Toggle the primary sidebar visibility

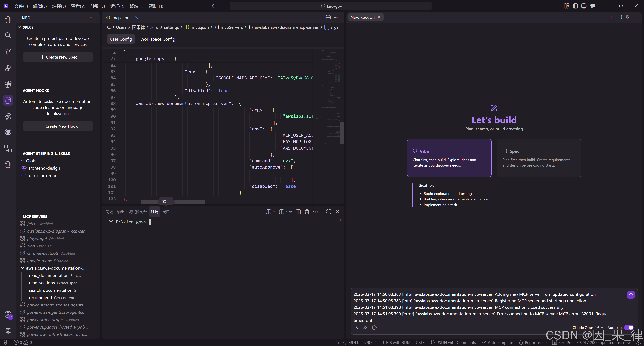click(x=575, y=6)
